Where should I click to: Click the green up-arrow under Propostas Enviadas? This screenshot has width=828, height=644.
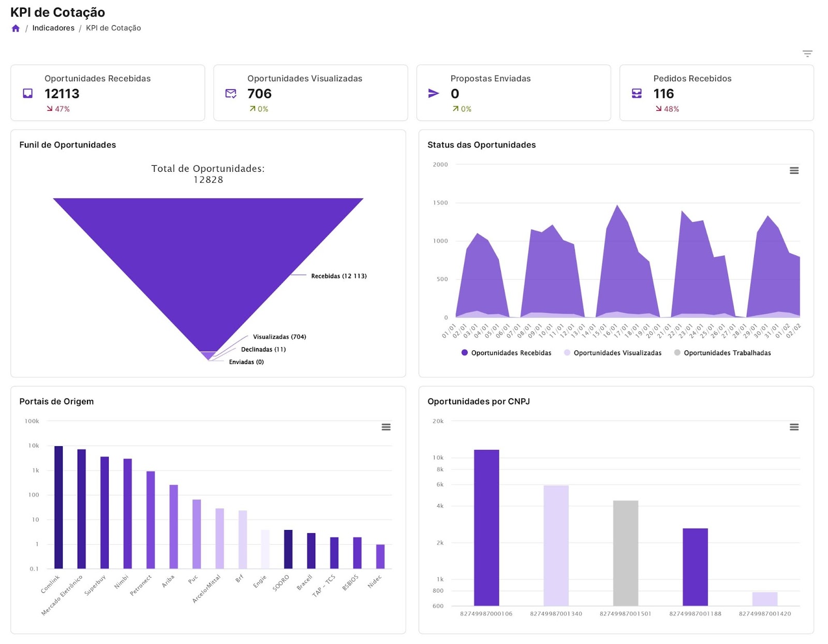pos(455,109)
